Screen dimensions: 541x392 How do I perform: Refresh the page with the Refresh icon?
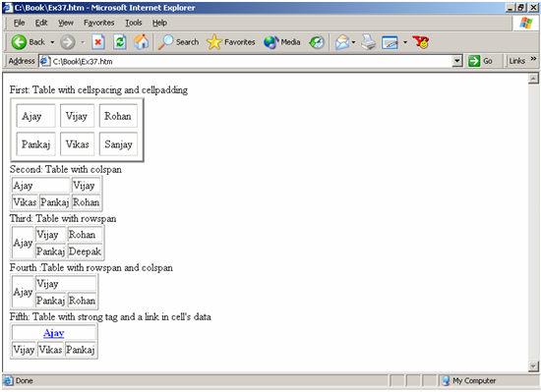pos(120,42)
